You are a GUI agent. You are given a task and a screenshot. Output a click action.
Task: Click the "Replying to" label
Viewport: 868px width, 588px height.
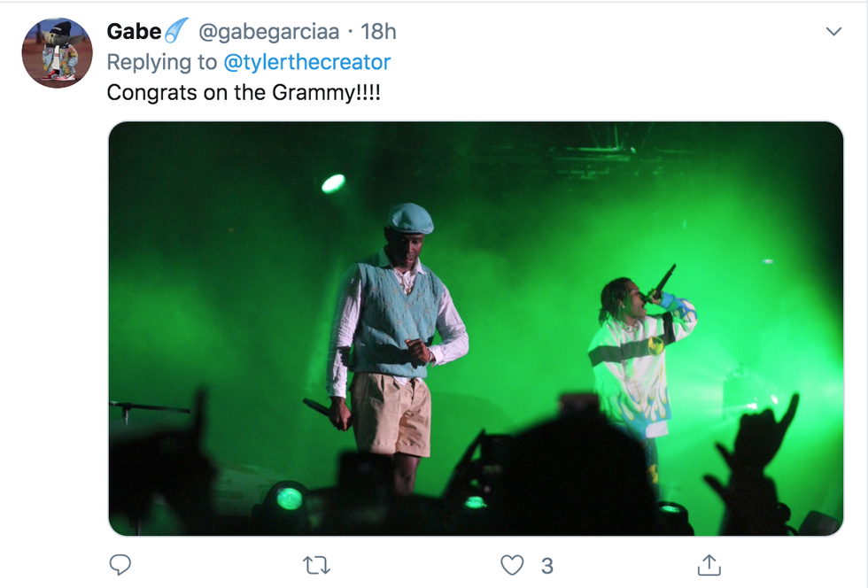point(162,62)
